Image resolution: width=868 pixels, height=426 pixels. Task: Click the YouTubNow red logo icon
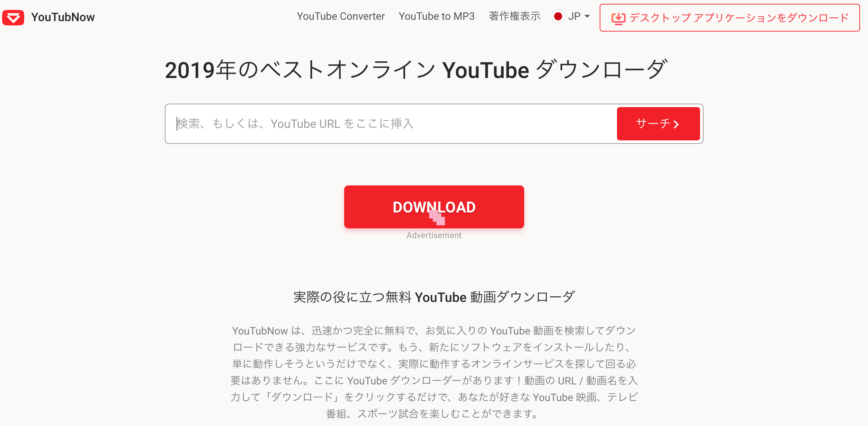[x=13, y=17]
